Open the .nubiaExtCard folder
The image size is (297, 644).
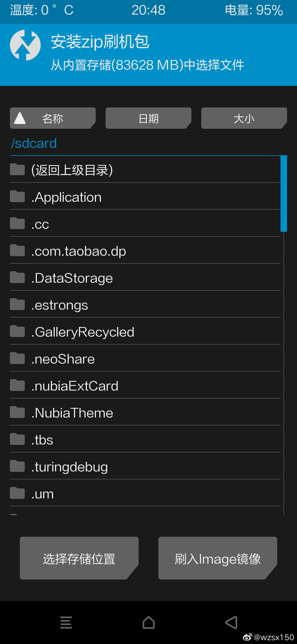[145, 385]
